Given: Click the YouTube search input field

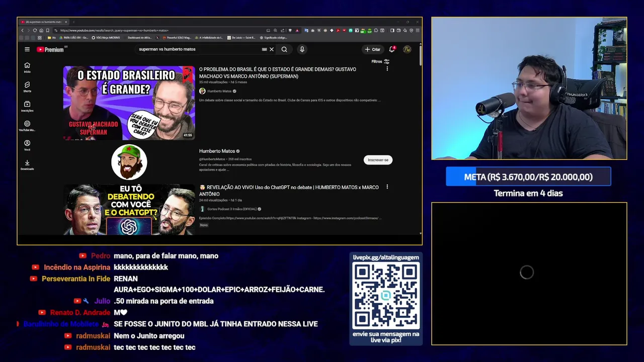Looking at the screenshot, I should coord(199,49).
